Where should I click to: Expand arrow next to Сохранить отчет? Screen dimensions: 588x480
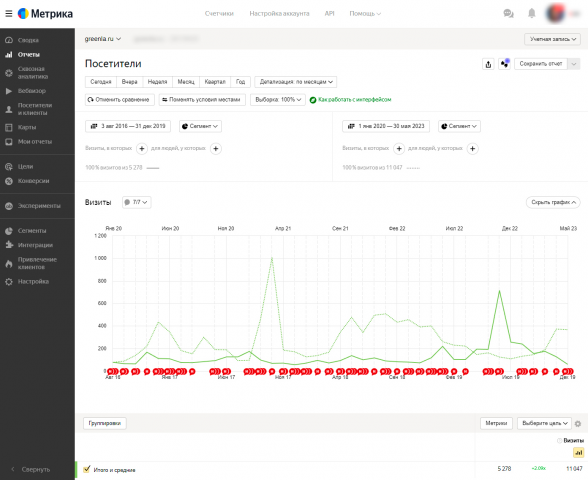coord(574,64)
